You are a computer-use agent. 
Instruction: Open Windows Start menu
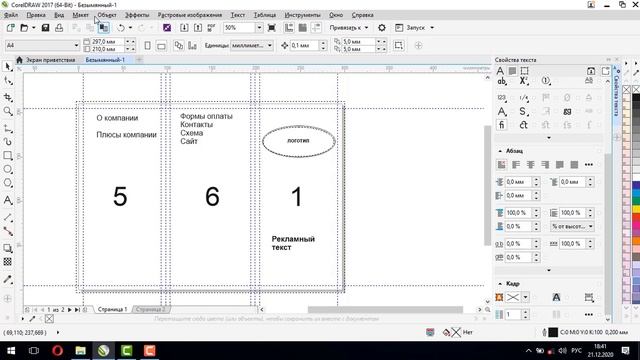(11, 351)
